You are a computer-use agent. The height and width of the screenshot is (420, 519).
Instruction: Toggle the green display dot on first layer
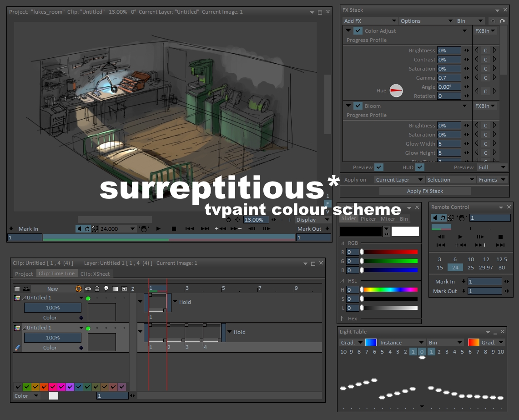point(88,299)
